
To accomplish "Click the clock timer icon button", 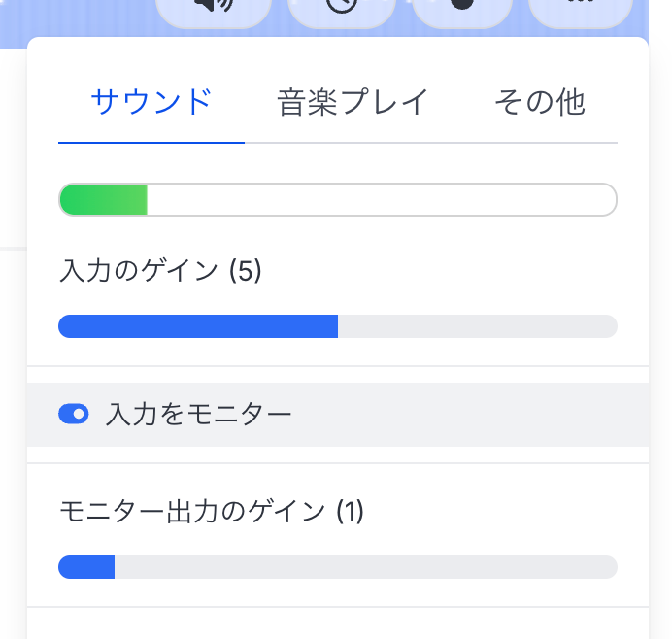I will (x=342, y=11).
